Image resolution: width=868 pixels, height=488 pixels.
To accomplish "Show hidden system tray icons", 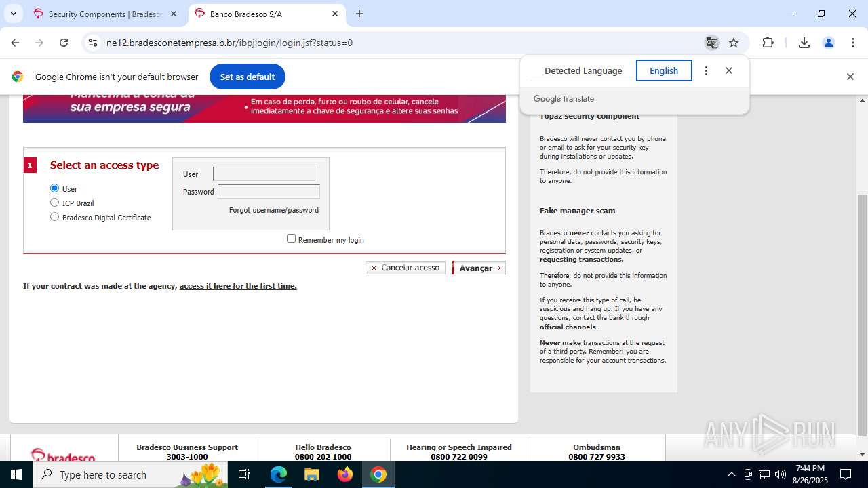I will 731,474.
